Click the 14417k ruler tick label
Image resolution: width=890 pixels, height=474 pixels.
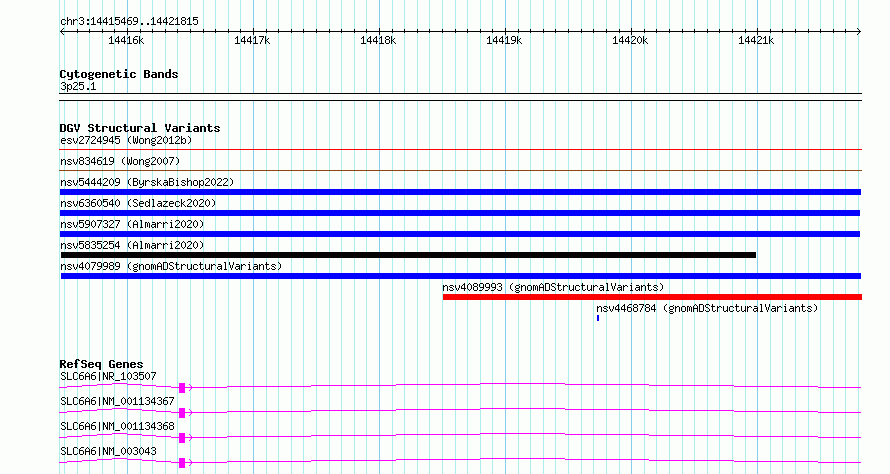click(252, 40)
